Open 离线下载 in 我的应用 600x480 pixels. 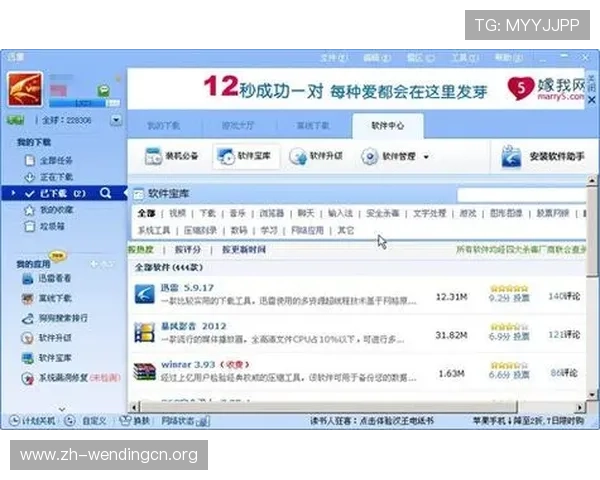pyautogui.click(x=47, y=298)
